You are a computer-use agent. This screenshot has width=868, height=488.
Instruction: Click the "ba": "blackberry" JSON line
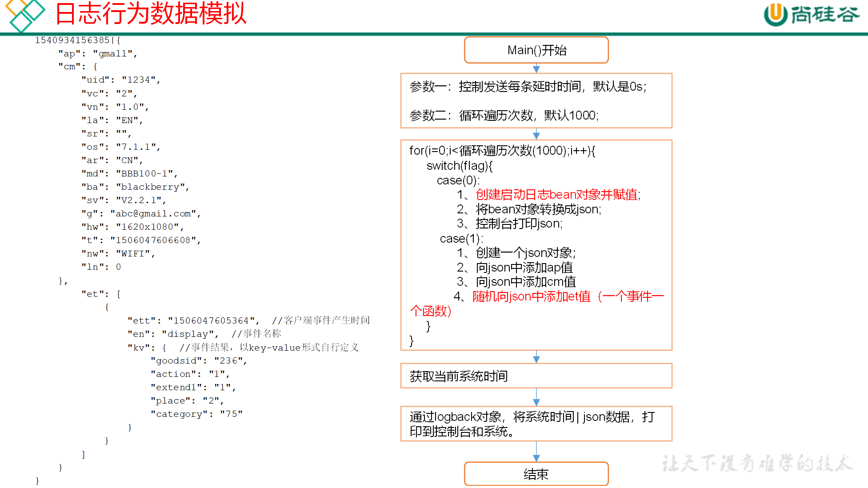135,187
